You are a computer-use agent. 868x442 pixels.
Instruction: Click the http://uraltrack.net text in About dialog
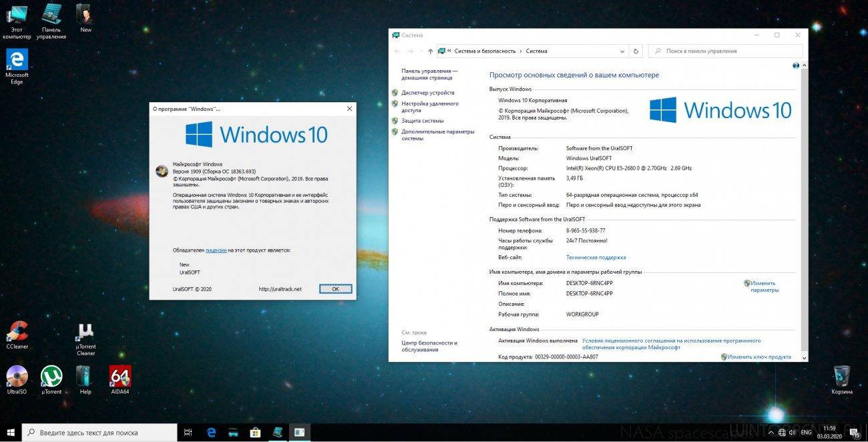tap(280, 289)
